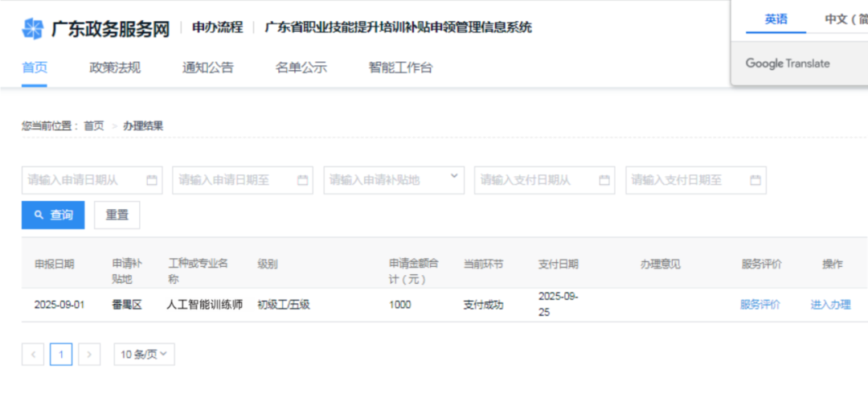Click the blue 查询 search button

click(53, 215)
